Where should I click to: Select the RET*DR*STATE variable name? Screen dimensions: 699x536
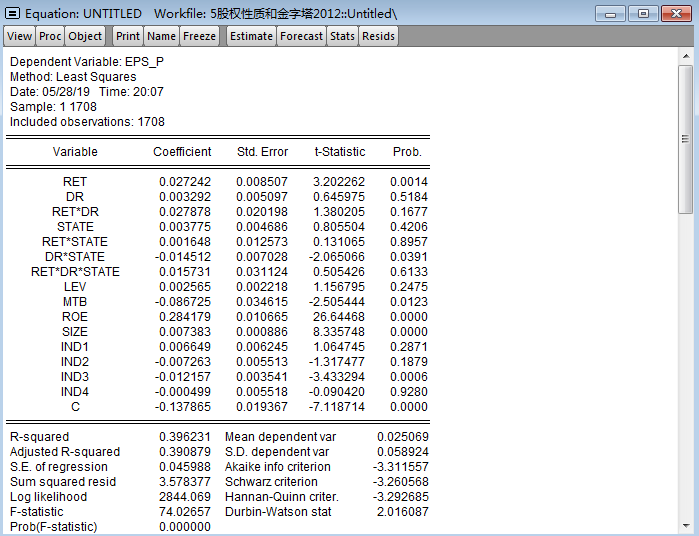[x=75, y=272]
